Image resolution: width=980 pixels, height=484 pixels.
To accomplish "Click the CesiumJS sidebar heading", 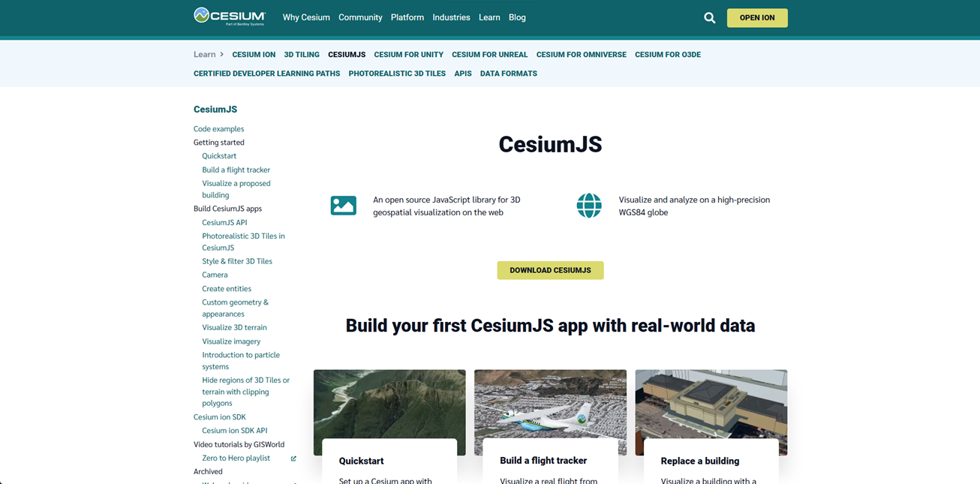I will point(215,110).
